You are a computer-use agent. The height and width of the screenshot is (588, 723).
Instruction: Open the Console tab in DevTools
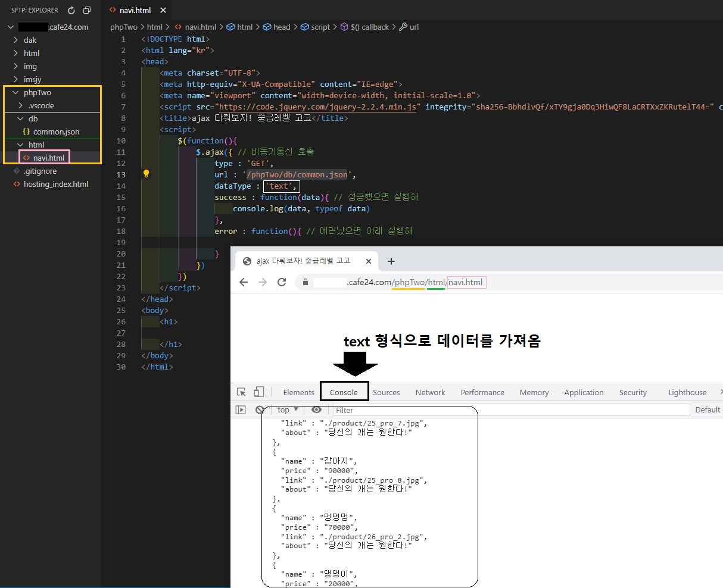click(344, 392)
